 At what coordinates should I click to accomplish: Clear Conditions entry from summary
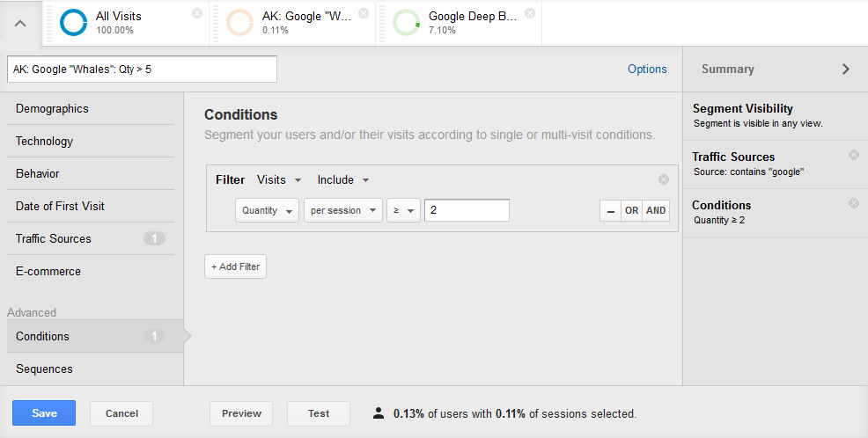(854, 203)
